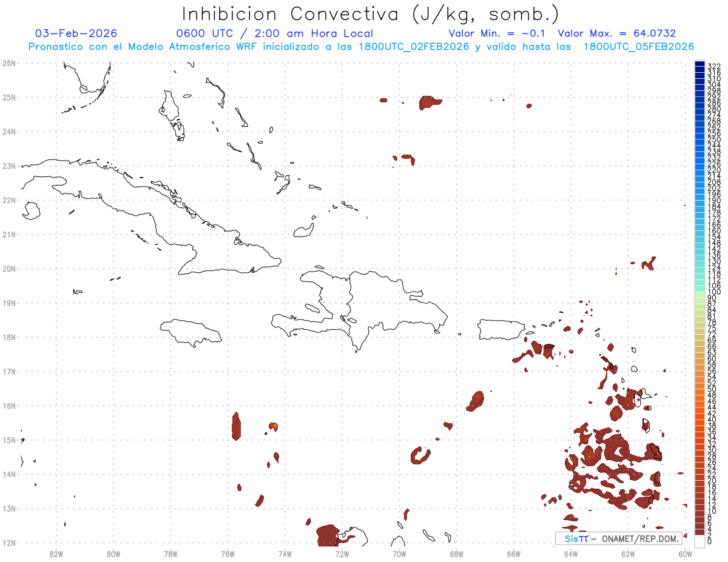Click the color bar value 100
Image resolution: width=728 pixels, height=562 pixels.
point(714,292)
